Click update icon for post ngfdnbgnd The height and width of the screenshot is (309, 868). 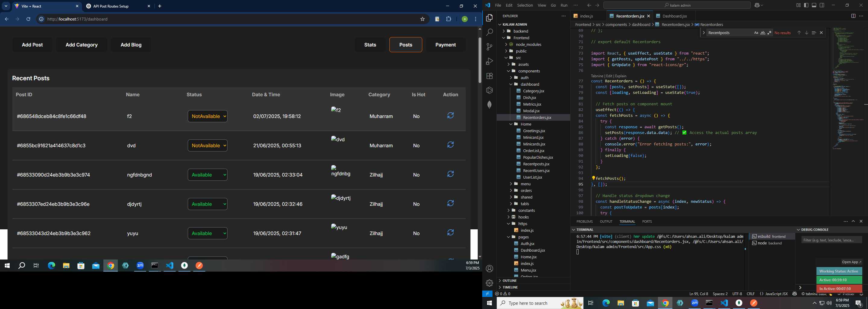451,174
